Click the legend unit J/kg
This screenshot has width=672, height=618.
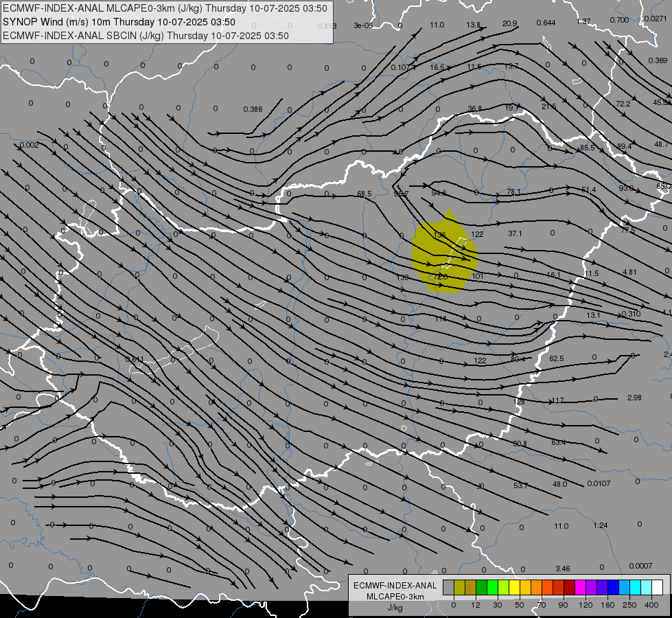click(395, 608)
